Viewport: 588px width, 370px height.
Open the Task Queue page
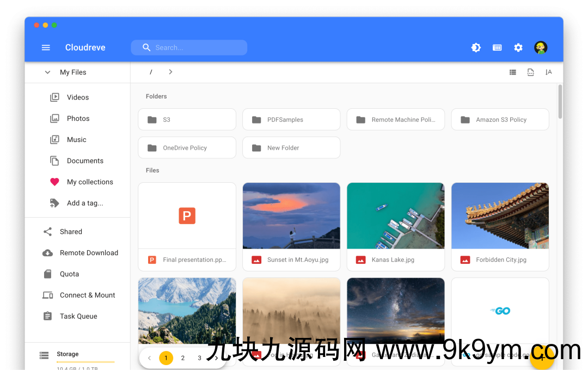(x=78, y=317)
